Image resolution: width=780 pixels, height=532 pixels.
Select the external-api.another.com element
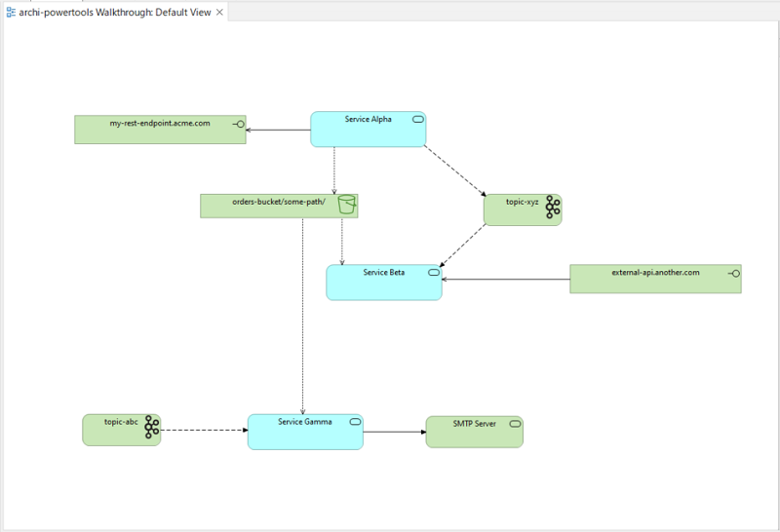coord(655,279)
